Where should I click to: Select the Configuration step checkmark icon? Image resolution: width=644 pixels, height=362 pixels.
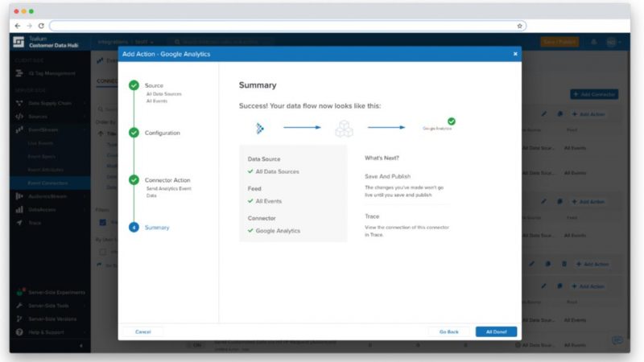(x=134, y=133)
